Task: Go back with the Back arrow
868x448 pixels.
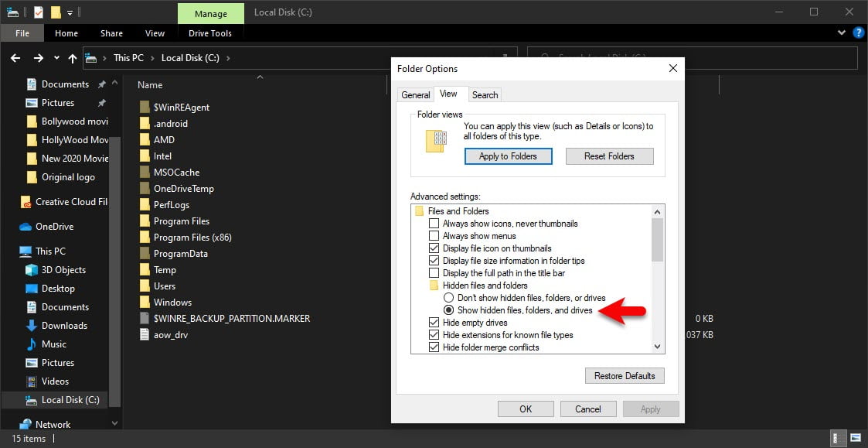Action: [x=15, y=58]
